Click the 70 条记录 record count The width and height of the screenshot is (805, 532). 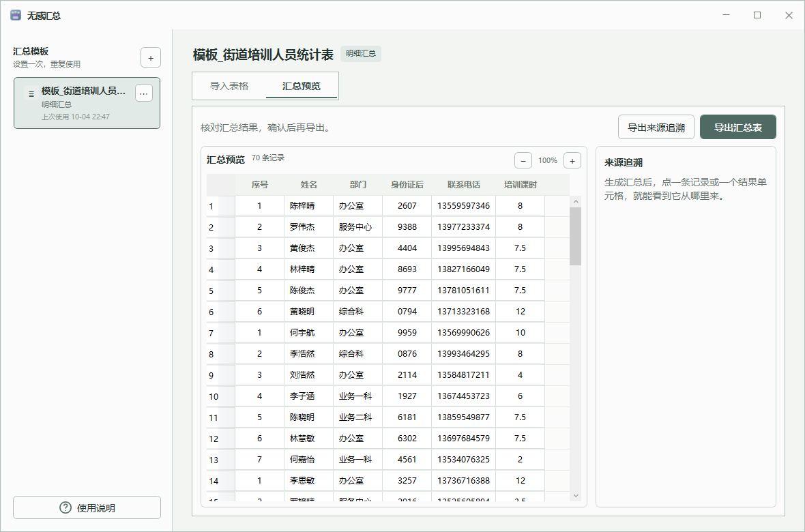pyautogui.click(x=268, y=158)
